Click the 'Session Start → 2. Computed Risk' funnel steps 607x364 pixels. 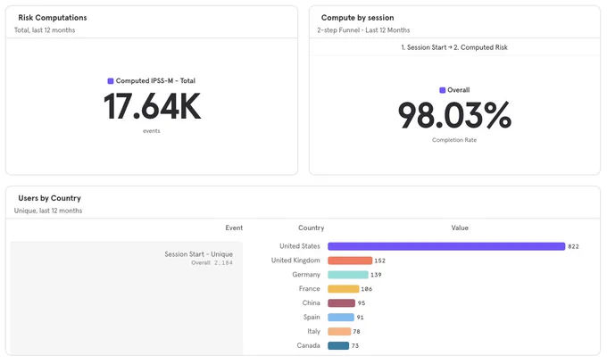pyautogui.click(x=454, y=47)
